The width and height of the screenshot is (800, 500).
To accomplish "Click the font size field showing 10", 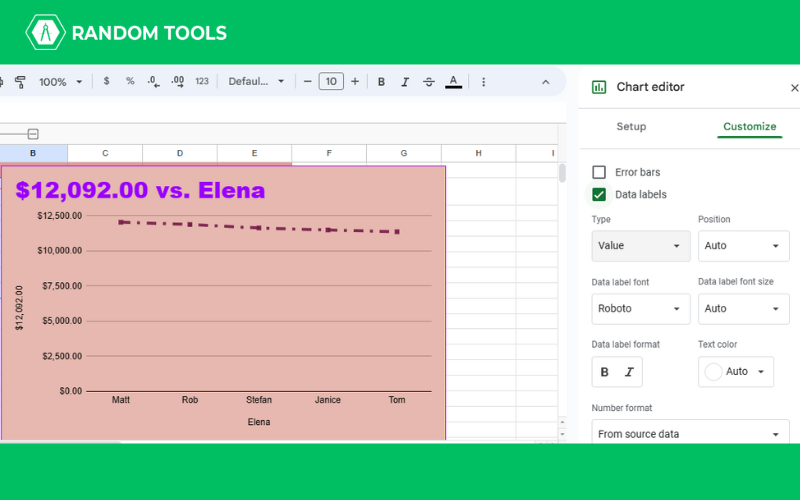I will coord(331,82).
